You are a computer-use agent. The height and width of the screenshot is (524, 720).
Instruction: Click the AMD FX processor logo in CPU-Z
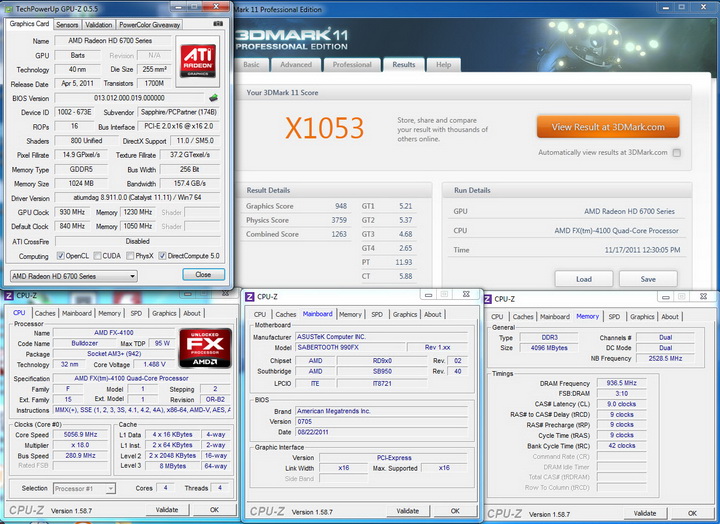pyautogui.click(x=205, y=348)
